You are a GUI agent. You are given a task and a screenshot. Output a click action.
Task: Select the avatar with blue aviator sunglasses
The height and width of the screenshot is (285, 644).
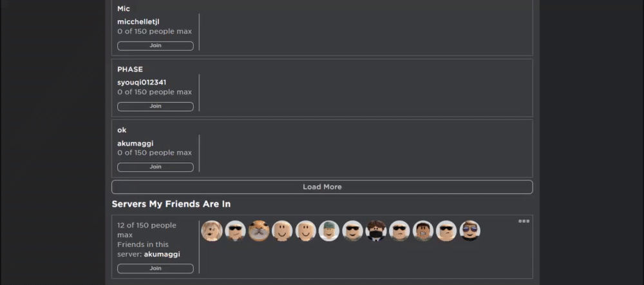click(x=469, y=231)
